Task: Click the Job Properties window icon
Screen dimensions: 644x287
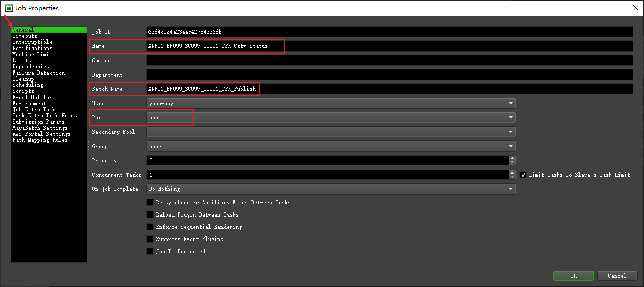Action: pyautogui.click(x=9, y=8)
